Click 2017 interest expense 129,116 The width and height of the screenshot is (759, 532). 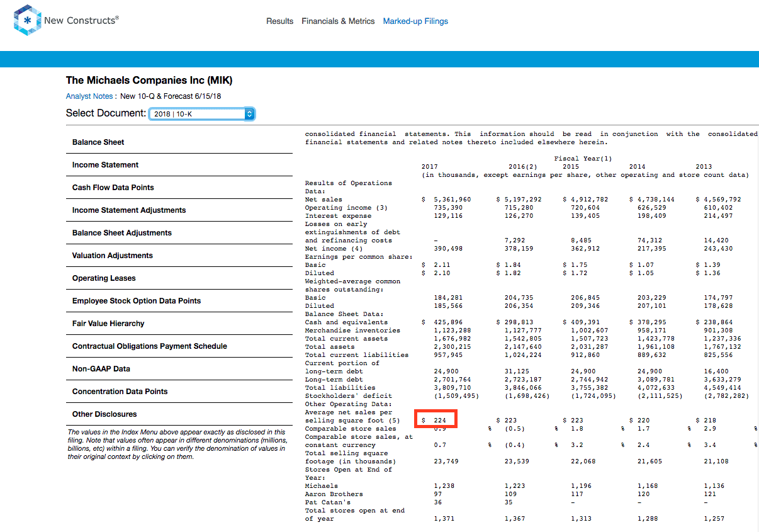pos(448,216)
